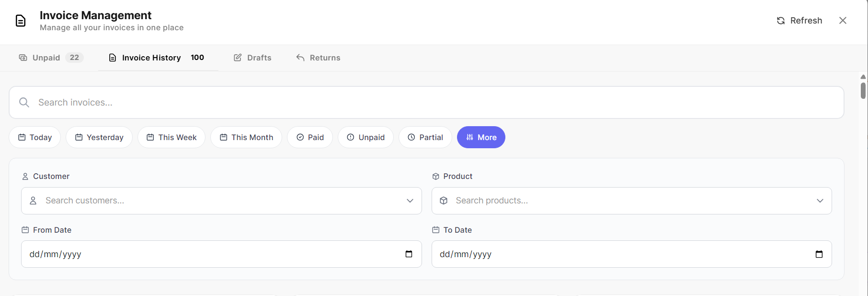Image resolution: width=868 pixels, height=296 pixels.
Task: Show only Partial payment invoices
Action: pyautogui.click(x=425, y=137)
